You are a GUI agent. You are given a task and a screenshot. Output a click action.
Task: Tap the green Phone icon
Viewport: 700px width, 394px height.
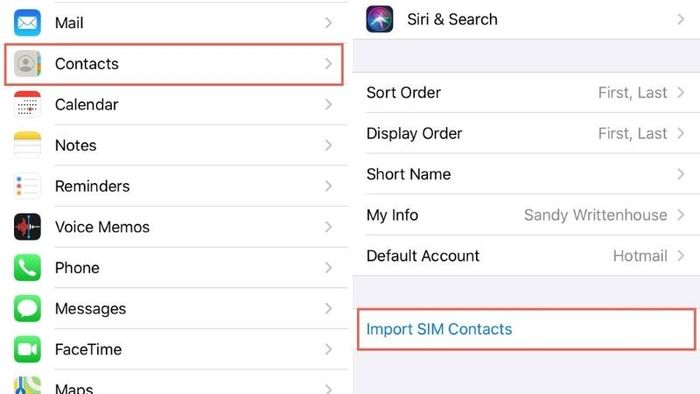(x=27, y=268)
